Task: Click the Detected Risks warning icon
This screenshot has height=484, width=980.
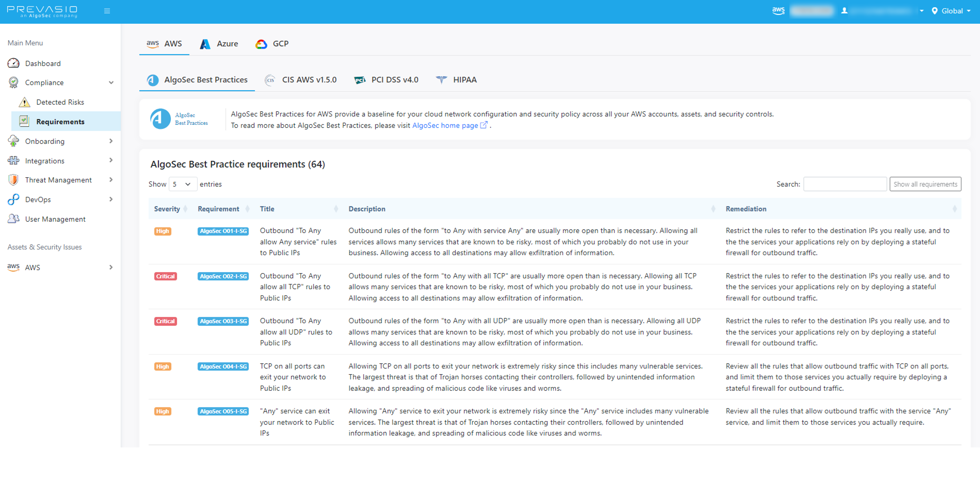Action: (x=24, y=102)
